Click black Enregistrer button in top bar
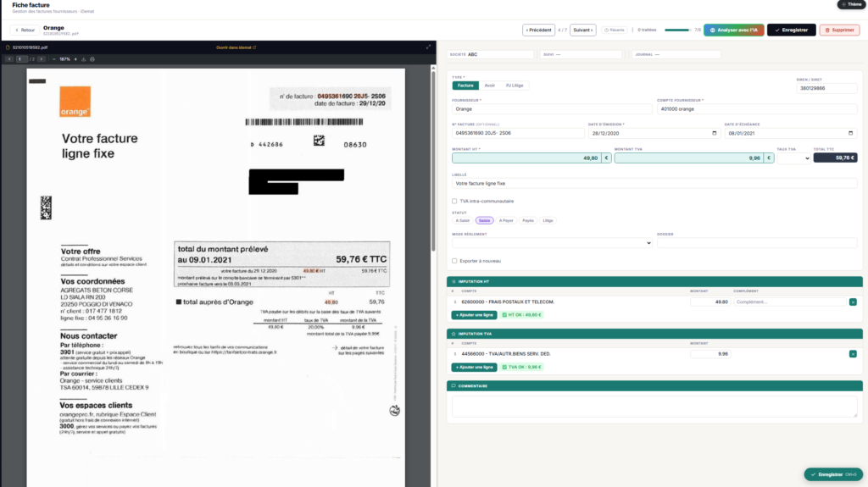This screenshot has height=487, width=868. pyautogui.click(x=791, y=30)
